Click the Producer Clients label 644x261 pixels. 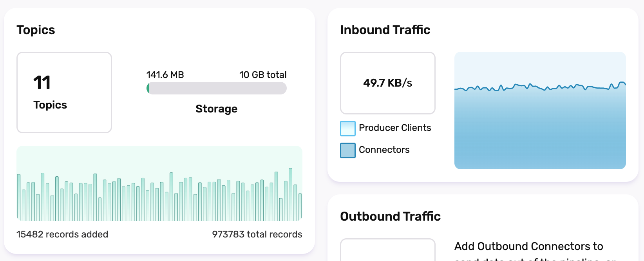[x=395, y=128]
